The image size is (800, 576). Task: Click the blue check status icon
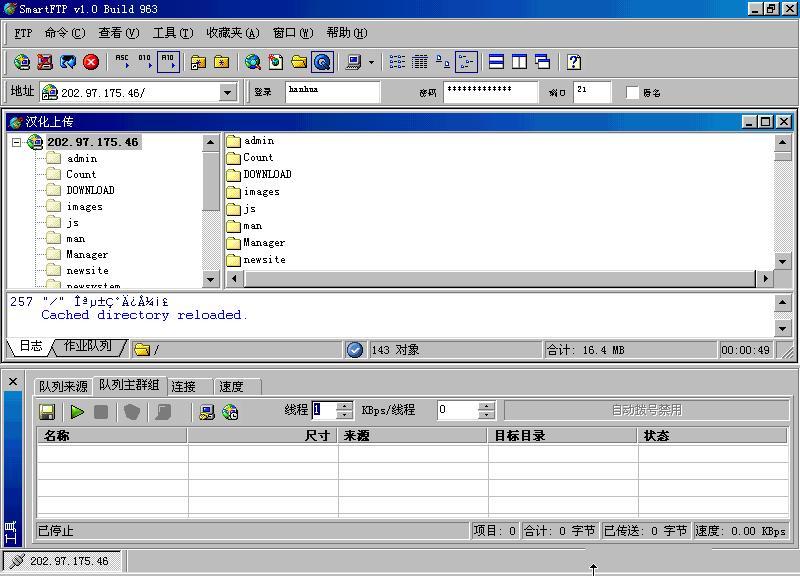click(x=355, y=350)
